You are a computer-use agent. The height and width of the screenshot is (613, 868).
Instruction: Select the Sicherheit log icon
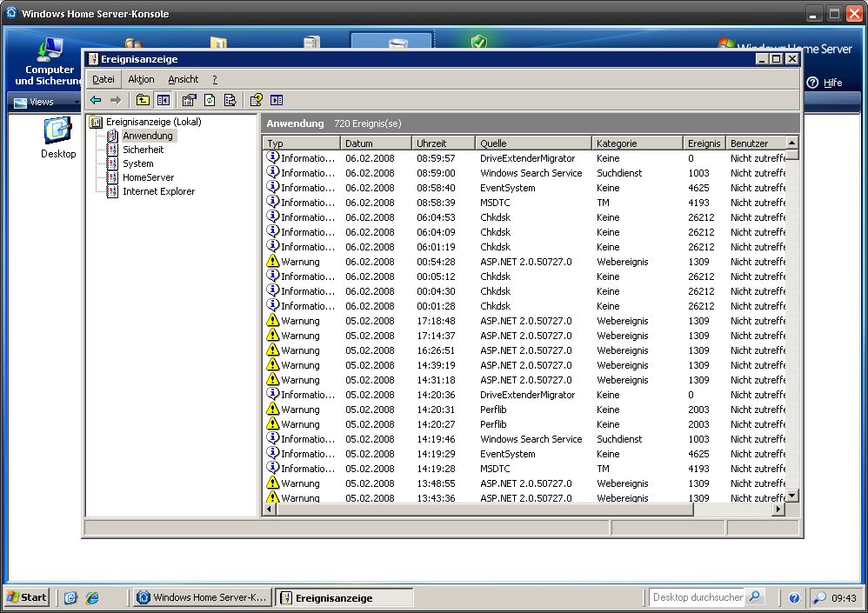pos(112,150)
